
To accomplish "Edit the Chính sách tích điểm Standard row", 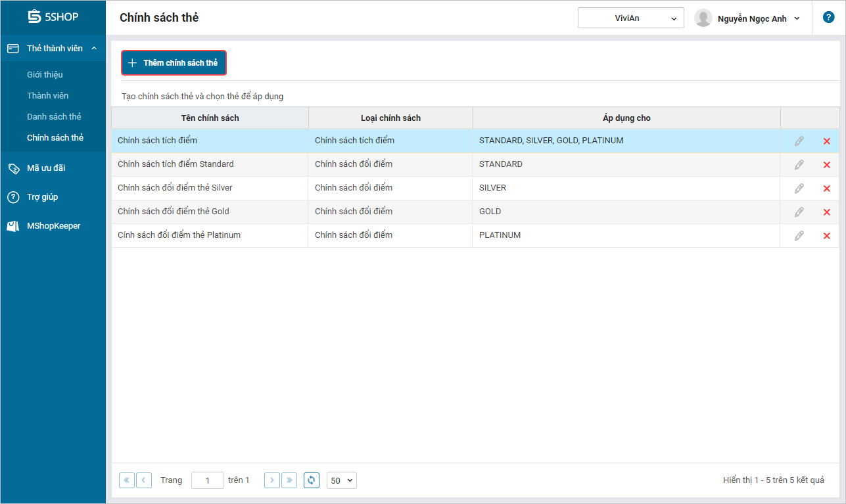I will pyautogui.click(x=799, y=164).
